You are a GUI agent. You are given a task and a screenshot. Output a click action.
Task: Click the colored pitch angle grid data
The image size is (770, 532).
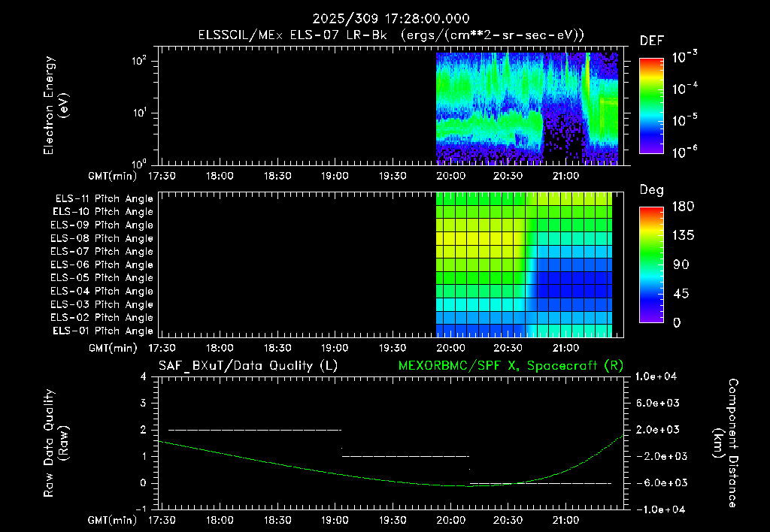pyautogui.click(x=524, y=264)
